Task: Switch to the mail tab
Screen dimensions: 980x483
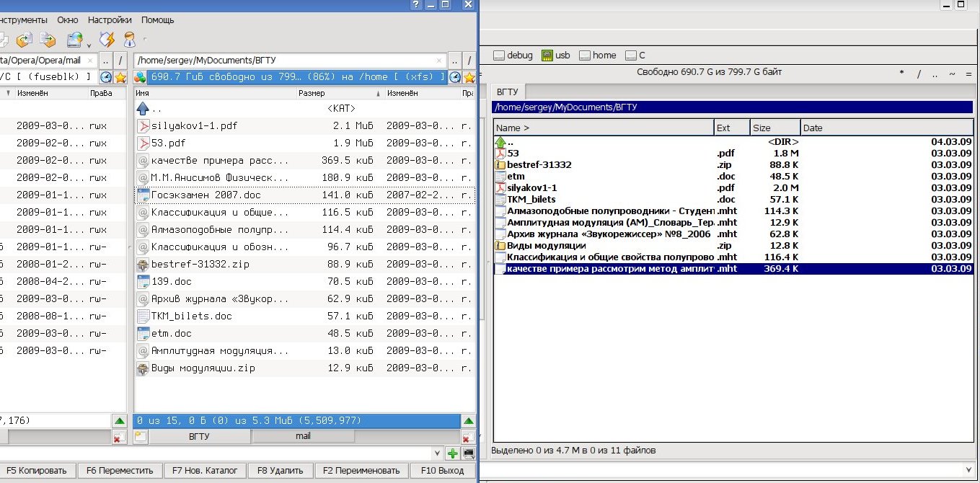Action: pos(303,436)
